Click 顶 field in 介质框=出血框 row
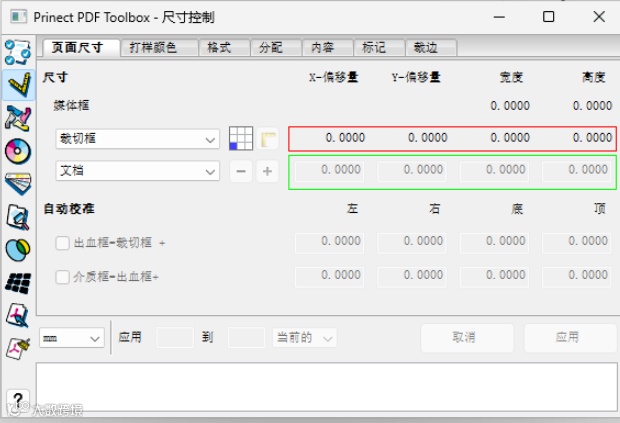Image resolution: width=620 pixels, height=423 pixels. click(577, 276)
